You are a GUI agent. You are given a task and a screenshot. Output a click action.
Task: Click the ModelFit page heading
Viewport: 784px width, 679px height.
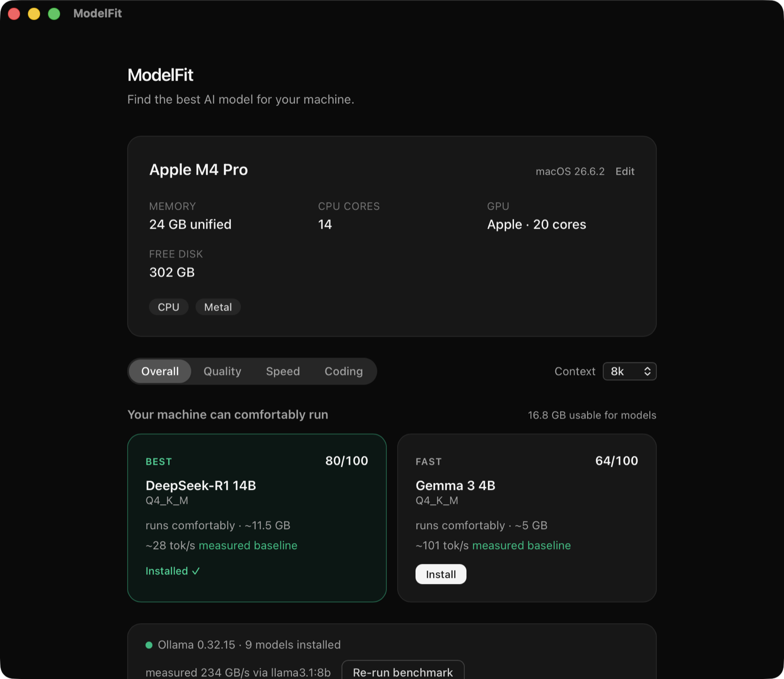pos(160,75)
